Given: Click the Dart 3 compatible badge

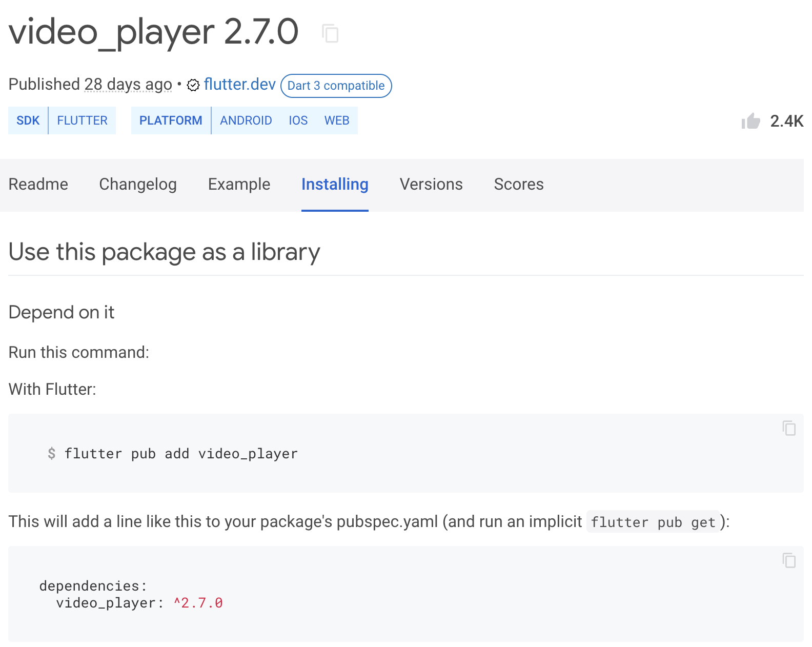Looking at the screenshot, I should [x=336, y=86].
